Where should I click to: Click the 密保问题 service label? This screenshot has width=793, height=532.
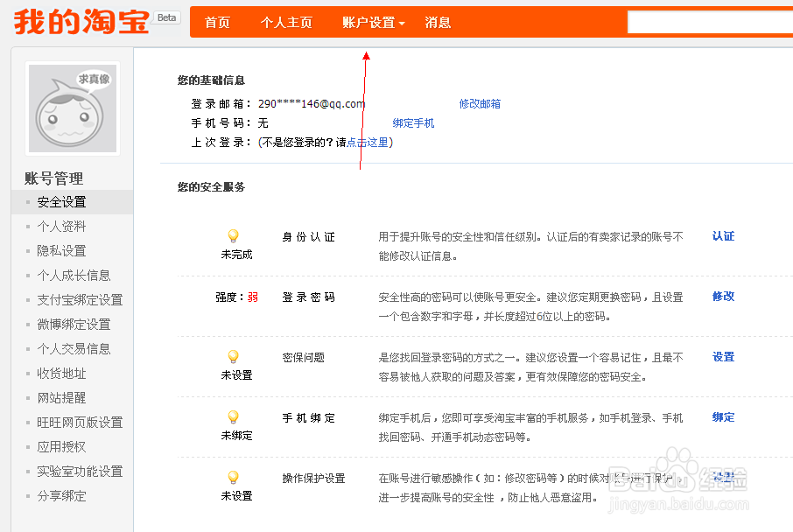[303, 358]
